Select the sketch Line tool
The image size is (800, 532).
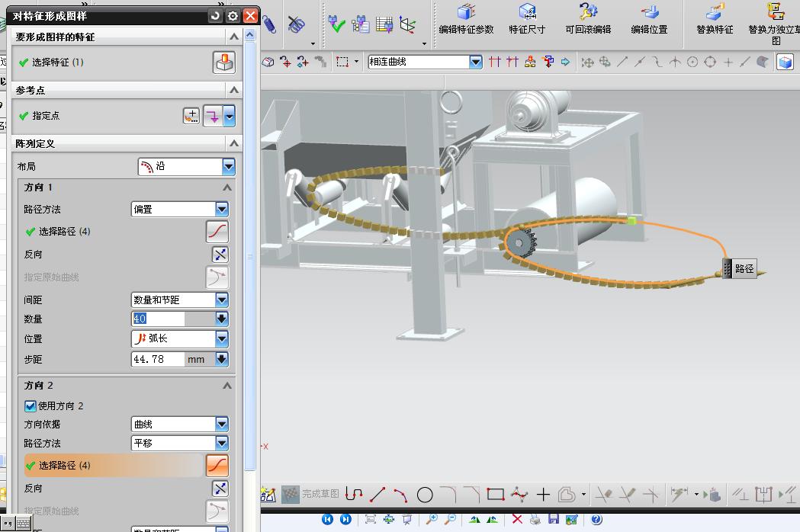click(x=378, y=494)
